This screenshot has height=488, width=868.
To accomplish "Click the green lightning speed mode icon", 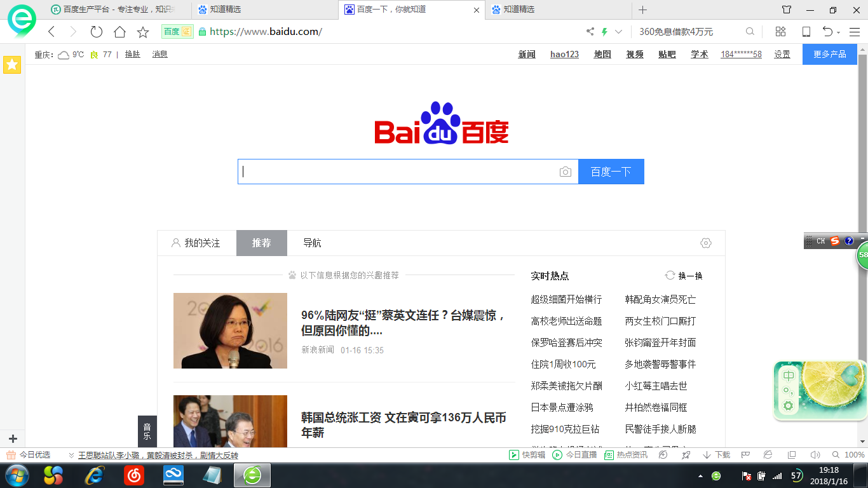I will [x=605, y=32].
